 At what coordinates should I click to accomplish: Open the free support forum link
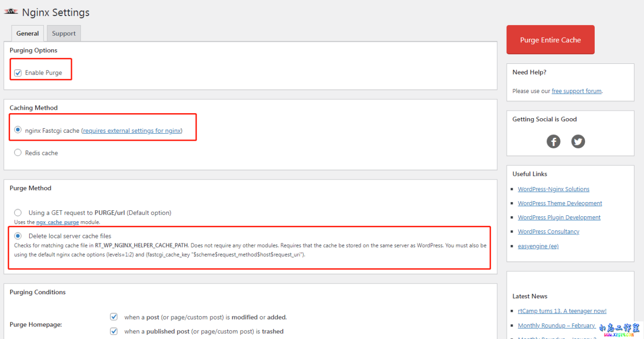576,91
